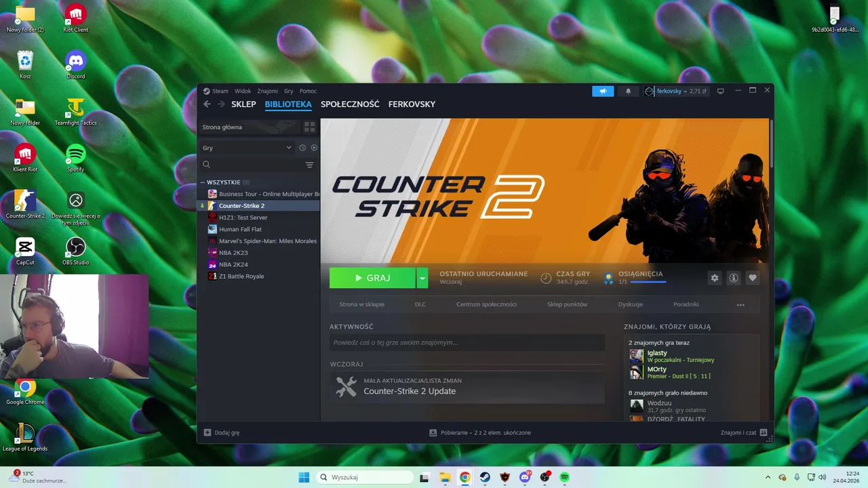
Task: Open OBS Studio desktop shortcut
Action: [76, 250]
